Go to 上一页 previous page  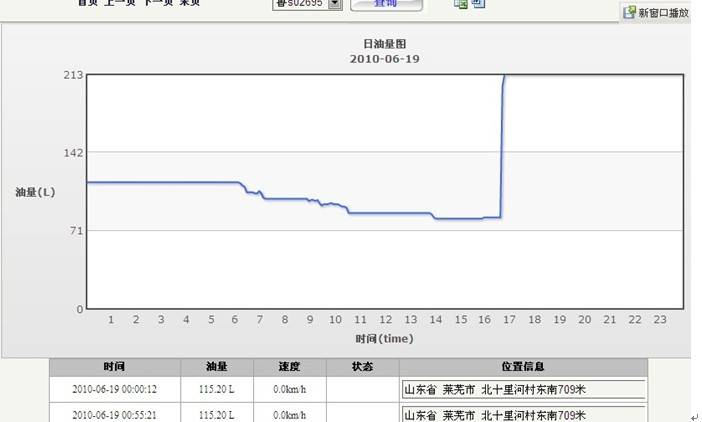tap(116, 3)
